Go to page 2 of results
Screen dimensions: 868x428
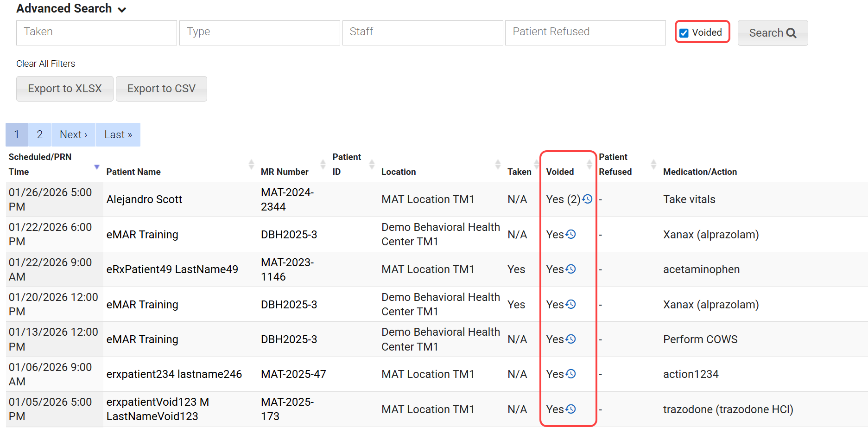tap(39, 135)
